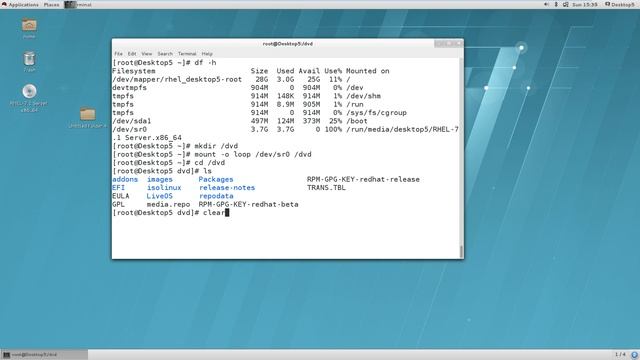Click the 'df -h' command line
Screen dimensions: 640x360
pos(205,62)
